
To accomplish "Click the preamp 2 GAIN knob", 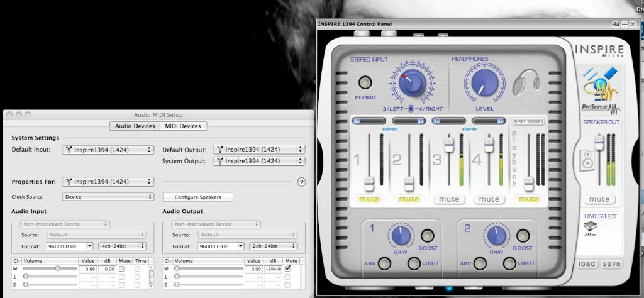I will pyautogui.click(x=496, y=236).
